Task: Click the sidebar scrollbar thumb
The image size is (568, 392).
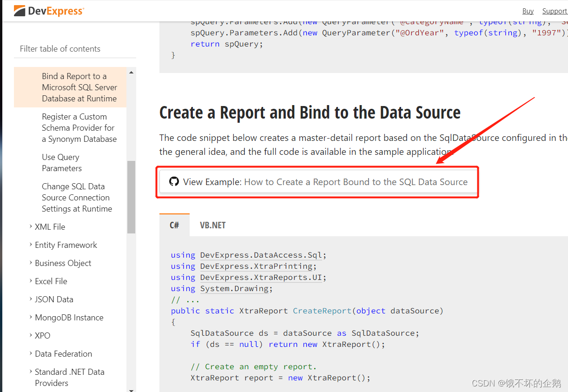Action: [x=131, y=197]
